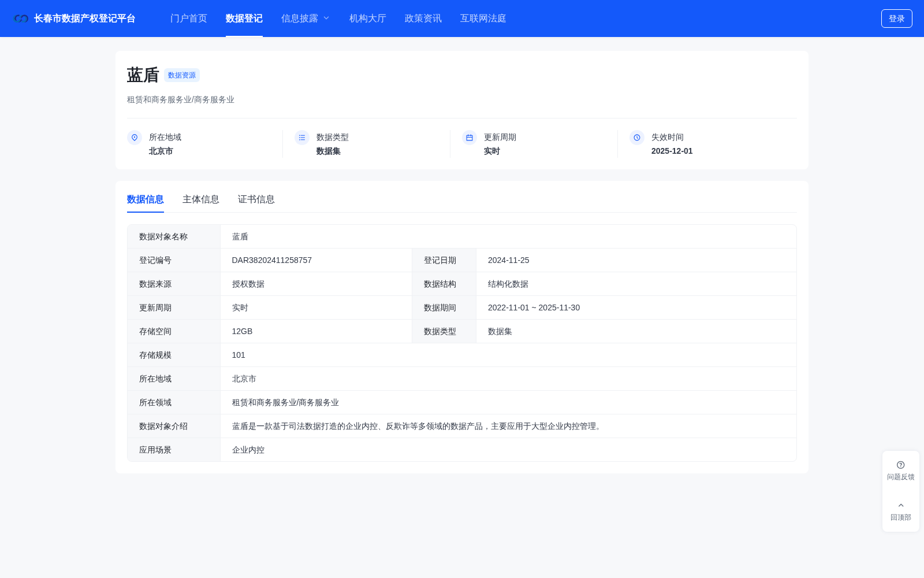Click the 北京市 value in summary header

161,151
